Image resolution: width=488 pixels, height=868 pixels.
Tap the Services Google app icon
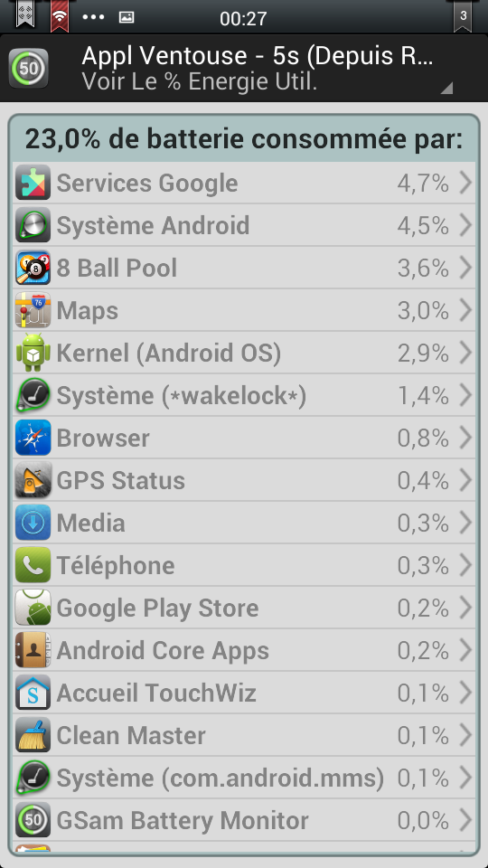pos(33,183)
